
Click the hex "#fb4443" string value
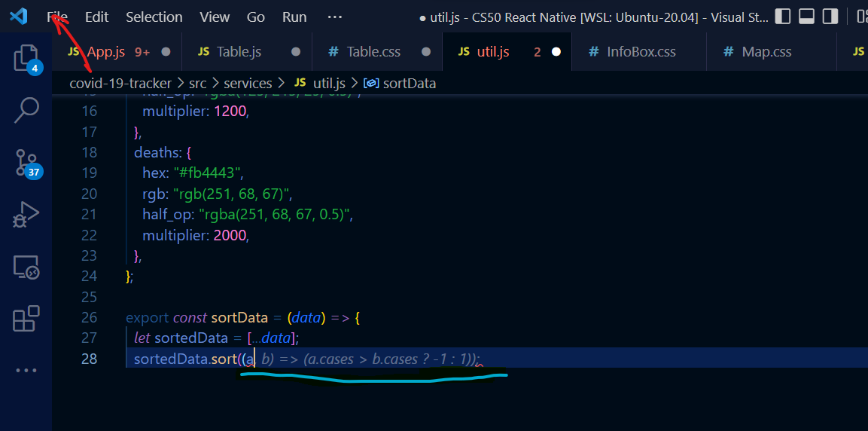click(x=209, y=173)
